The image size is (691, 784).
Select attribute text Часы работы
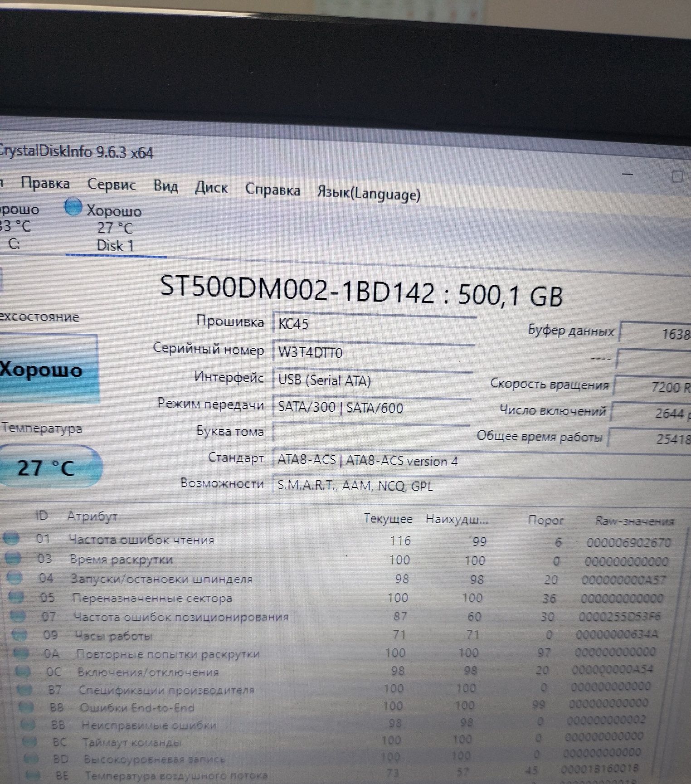tap(114, 636)
